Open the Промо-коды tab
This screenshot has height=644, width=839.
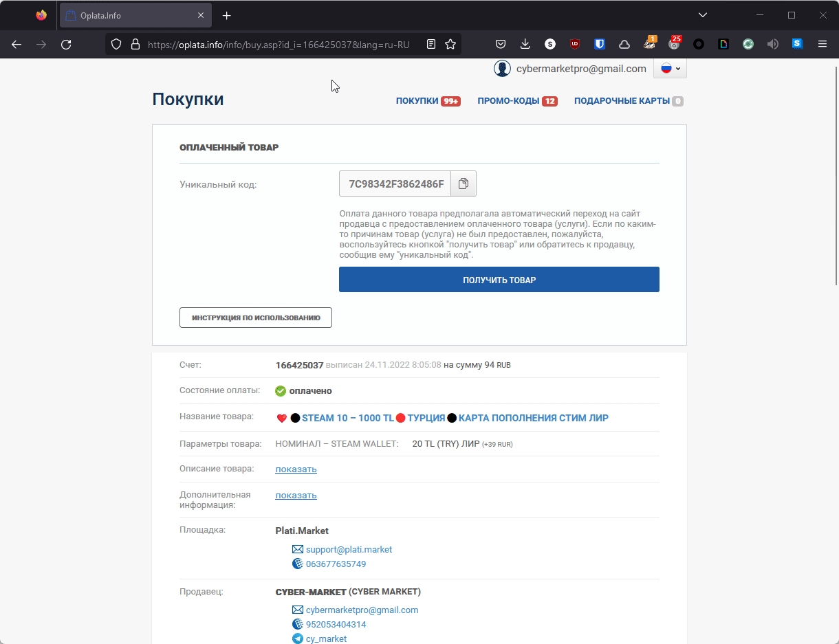(x=516, y=101)
